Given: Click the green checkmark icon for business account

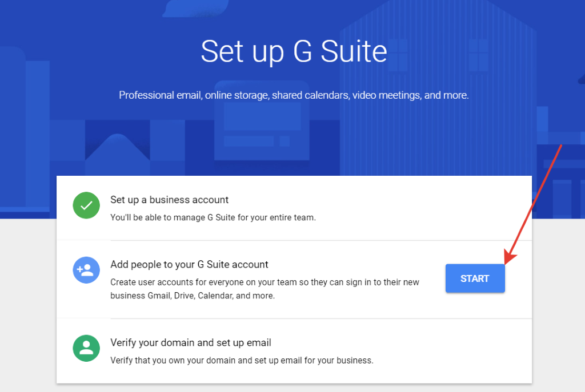Looking at the screenshot, I should [86, 205].
